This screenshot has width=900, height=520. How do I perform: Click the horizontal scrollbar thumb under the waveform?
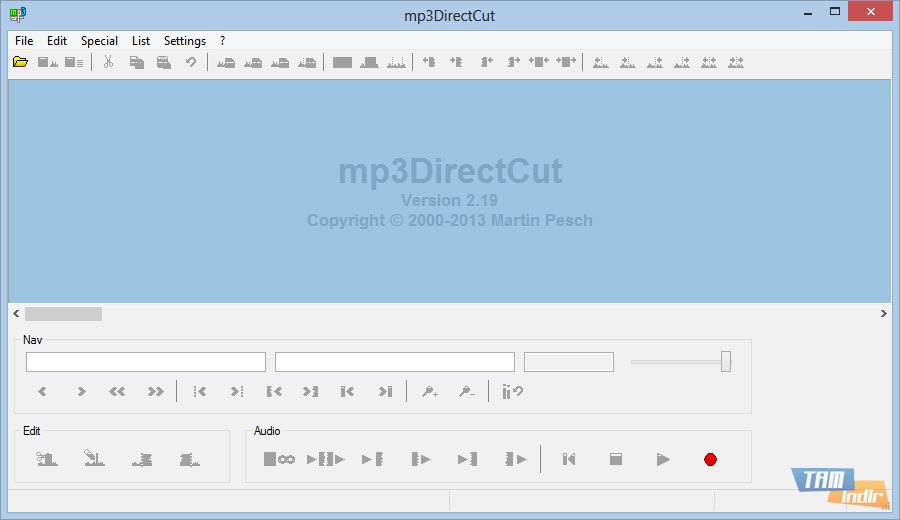[x=63, y=314]
